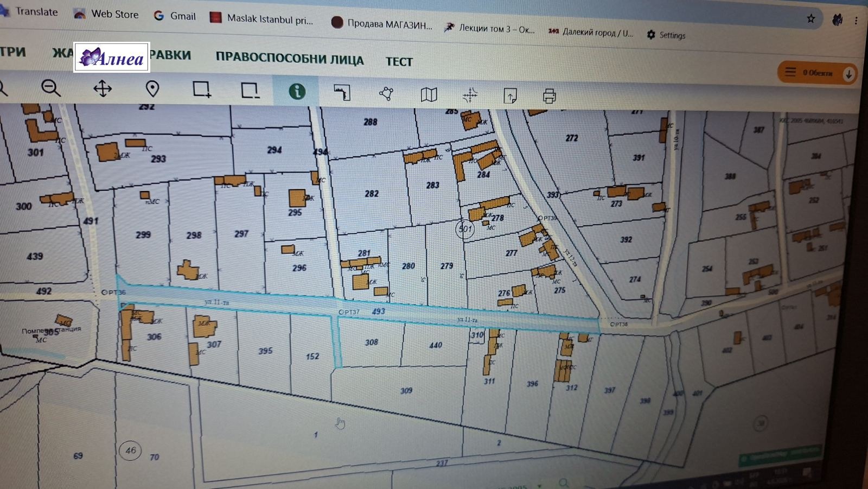This screenshot has height=489, width=868.
Task: Toggle the green info identify tool
Action: (x=297, y=91)
